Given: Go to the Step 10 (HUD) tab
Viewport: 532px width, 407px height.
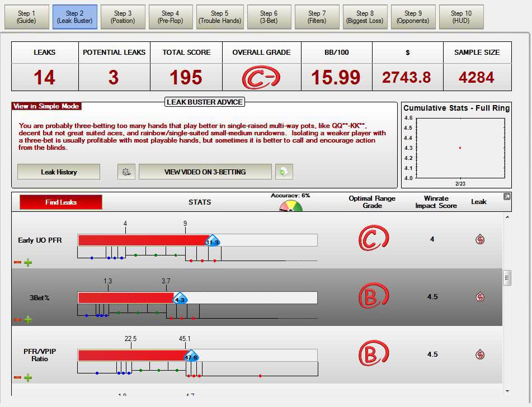Looking at the screenshot, I should coord(461,17).
